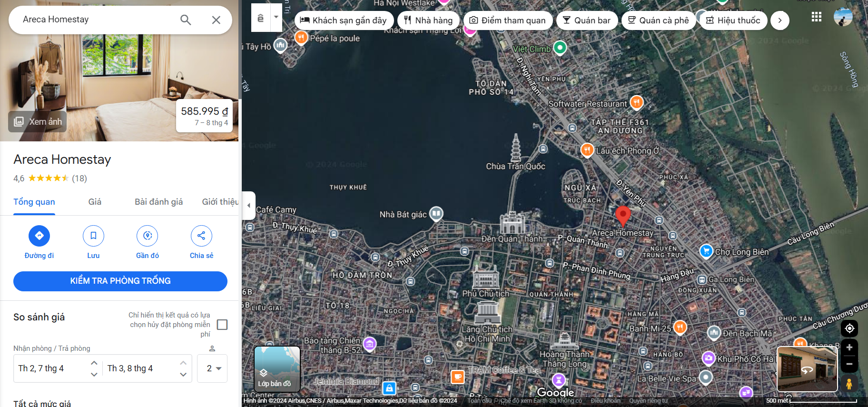Open the Xem ảnh photo gallery
868x407 pixels.
[x=38, y=121]
